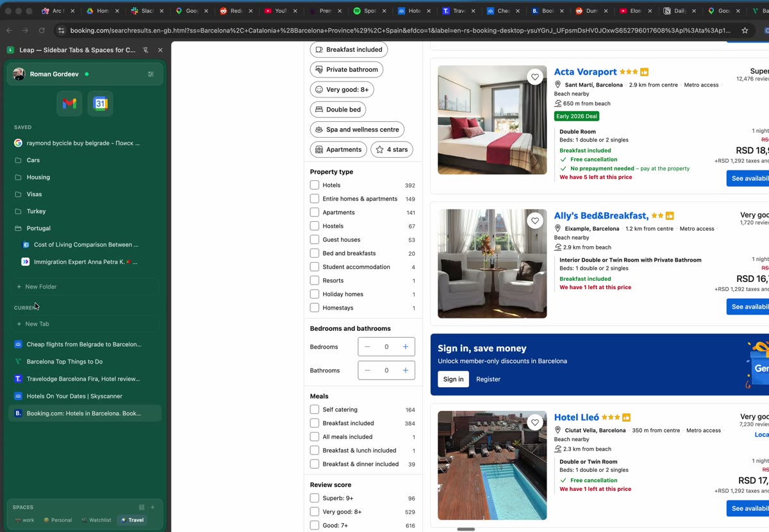Switch to Watchlist space
This screenshot has height=532, width=769.
pyautogui.click(x=96, y=520)
